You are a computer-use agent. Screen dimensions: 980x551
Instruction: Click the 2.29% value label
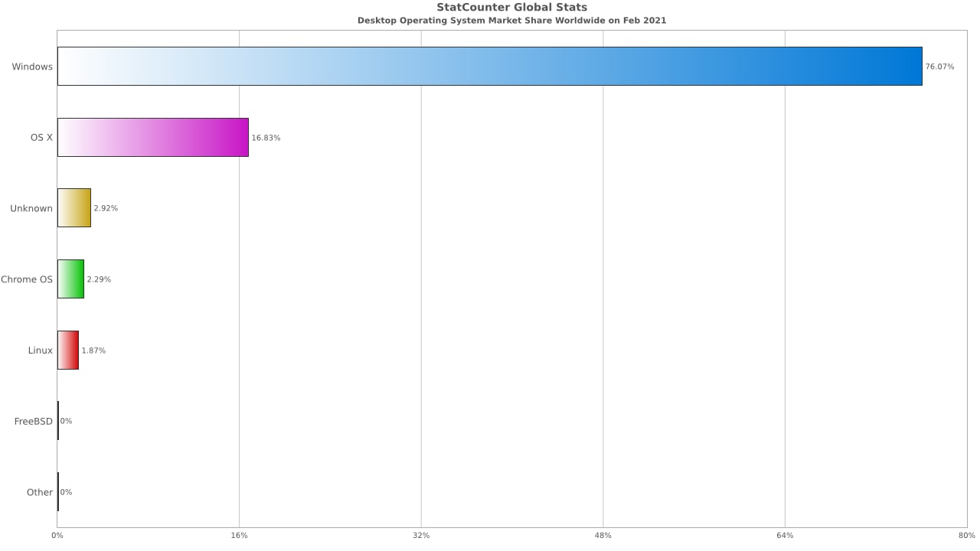99,279
